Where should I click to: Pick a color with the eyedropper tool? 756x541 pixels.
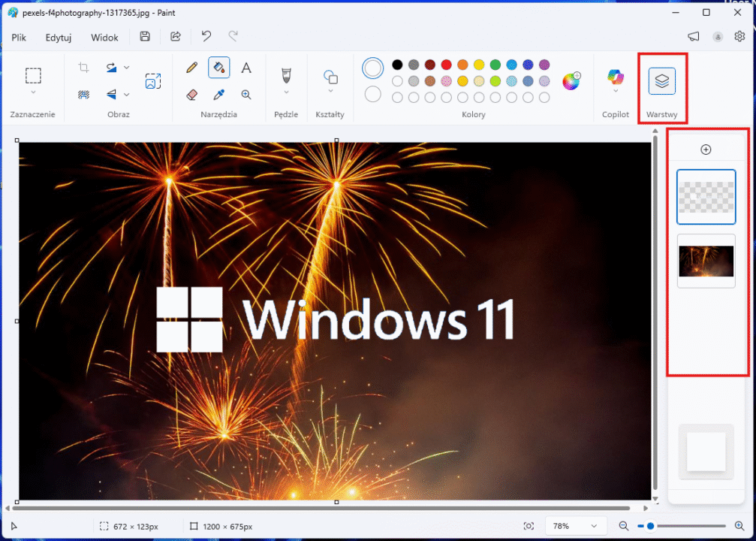(x=218, y=95)
